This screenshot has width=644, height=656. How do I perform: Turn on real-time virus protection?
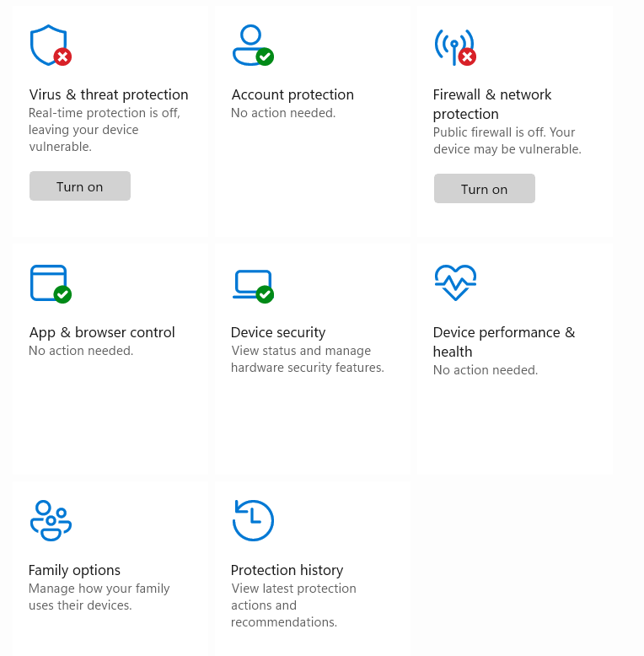[80, 186]
